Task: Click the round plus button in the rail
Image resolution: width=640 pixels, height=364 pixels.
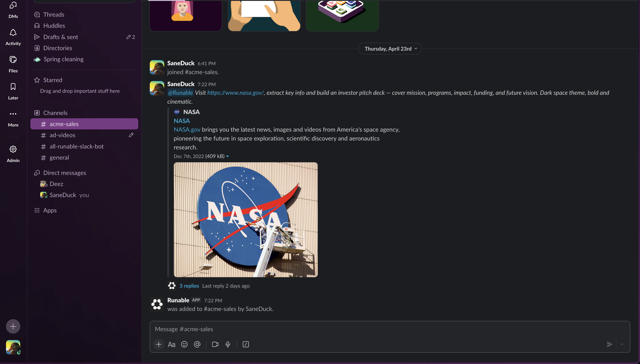Action: pos(13,326)
